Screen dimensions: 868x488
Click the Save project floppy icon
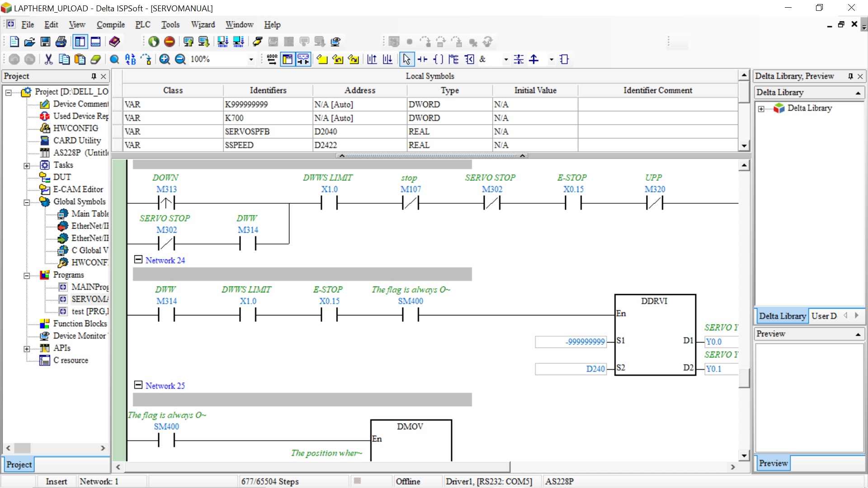point(45,42)
